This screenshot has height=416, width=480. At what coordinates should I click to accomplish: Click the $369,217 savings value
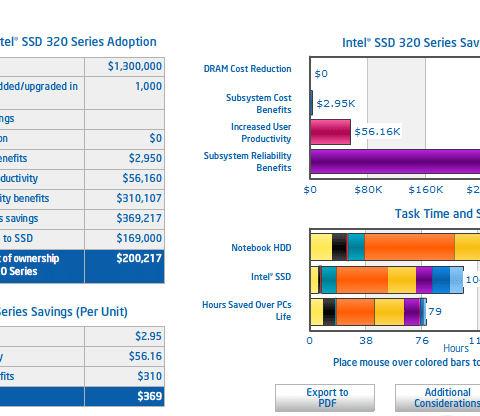click(x=139, y=218)
